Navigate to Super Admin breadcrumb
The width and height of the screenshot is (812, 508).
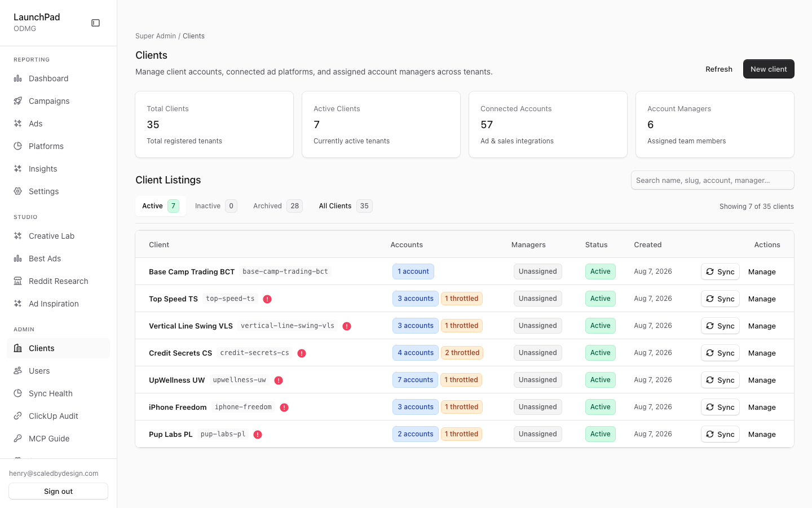pyautogui.click(x=156, y=36)
